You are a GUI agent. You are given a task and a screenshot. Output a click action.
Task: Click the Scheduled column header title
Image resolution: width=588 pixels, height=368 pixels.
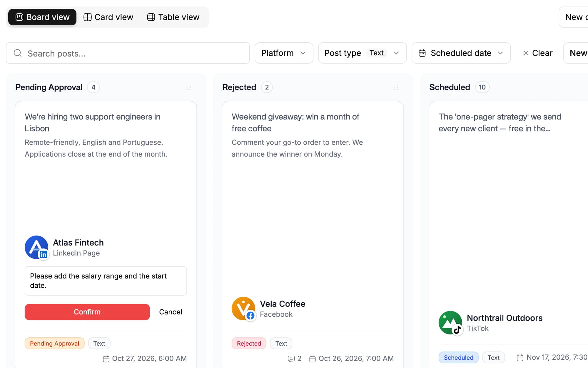point(450,87)
